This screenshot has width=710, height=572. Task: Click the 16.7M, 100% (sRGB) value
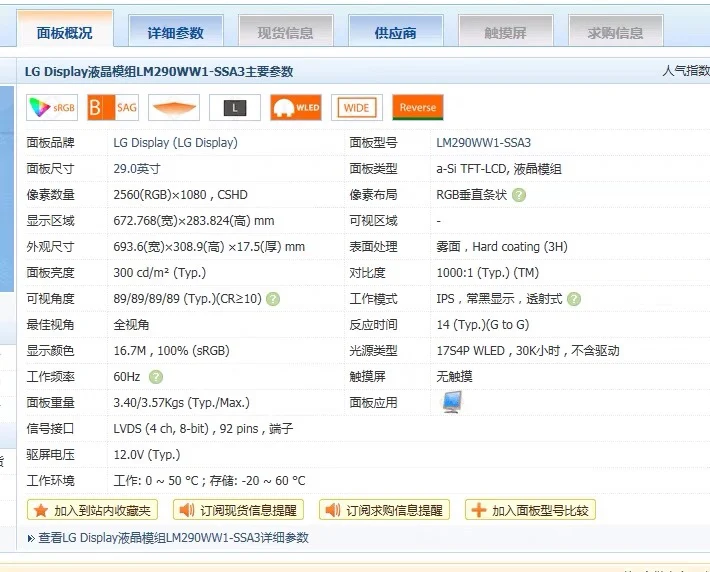tap(171, 351)
